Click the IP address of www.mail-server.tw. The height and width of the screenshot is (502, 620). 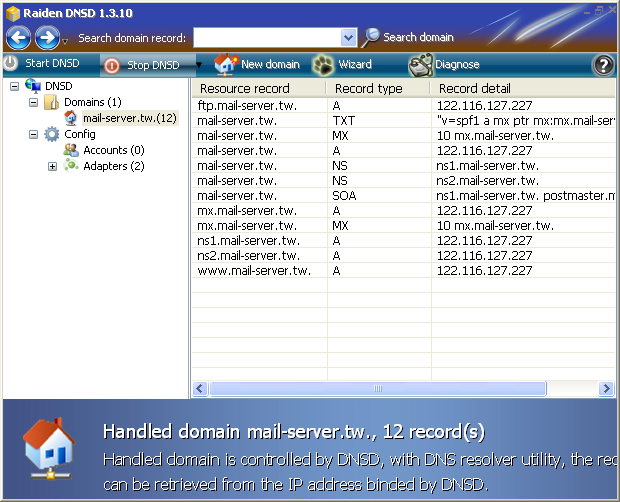coord(484,271)
